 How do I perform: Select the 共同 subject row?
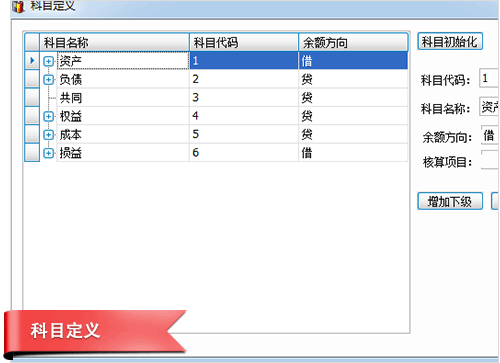216,98
